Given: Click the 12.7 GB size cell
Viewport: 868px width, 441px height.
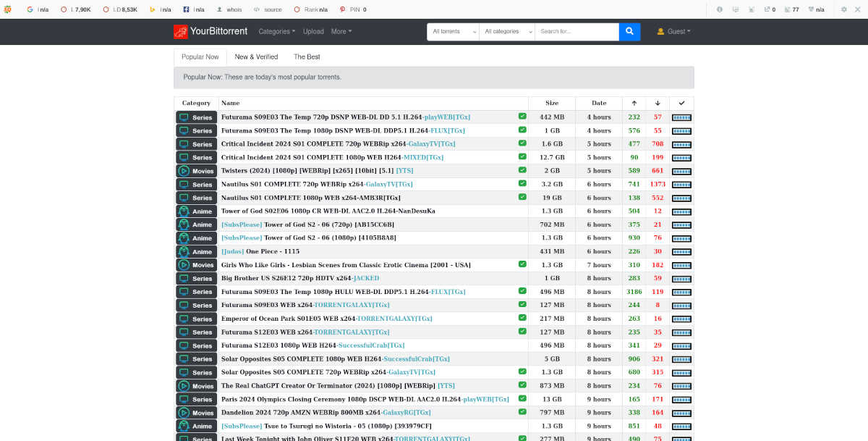Looking at the screenshot, I should tap(552, 157).
